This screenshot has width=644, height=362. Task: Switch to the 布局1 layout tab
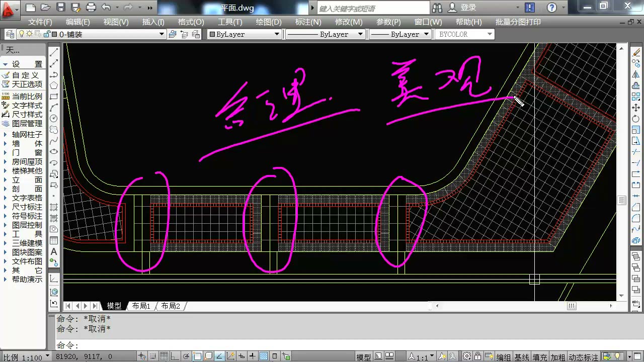coord(141,306)
